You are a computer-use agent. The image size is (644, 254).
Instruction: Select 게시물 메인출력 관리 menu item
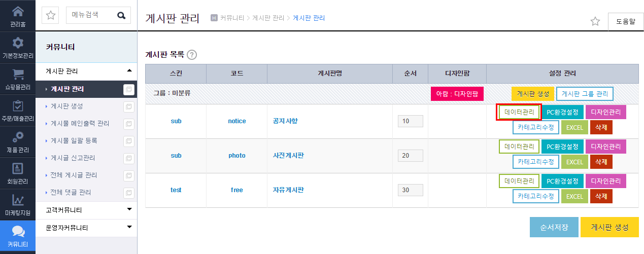click(x=80, y=123)
